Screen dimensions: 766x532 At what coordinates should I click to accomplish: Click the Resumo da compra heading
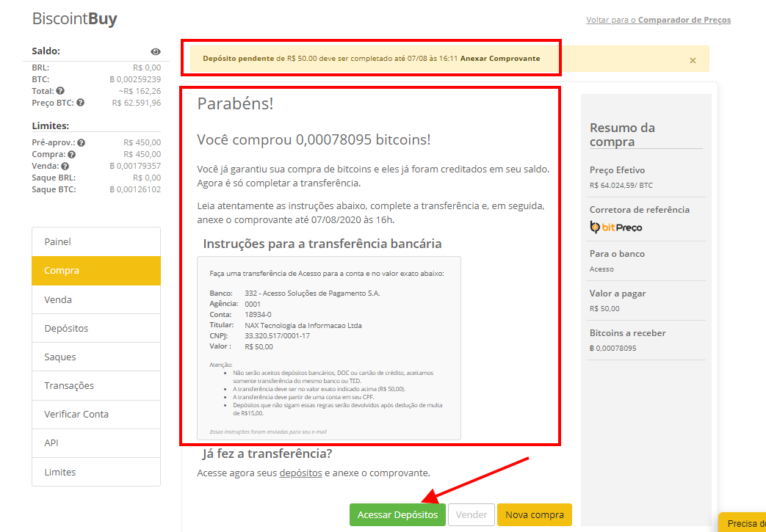pos(622,135)
